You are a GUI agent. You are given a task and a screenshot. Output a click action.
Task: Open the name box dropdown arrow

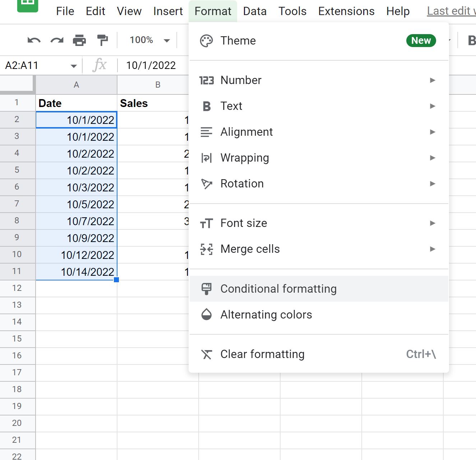(74, 65)
